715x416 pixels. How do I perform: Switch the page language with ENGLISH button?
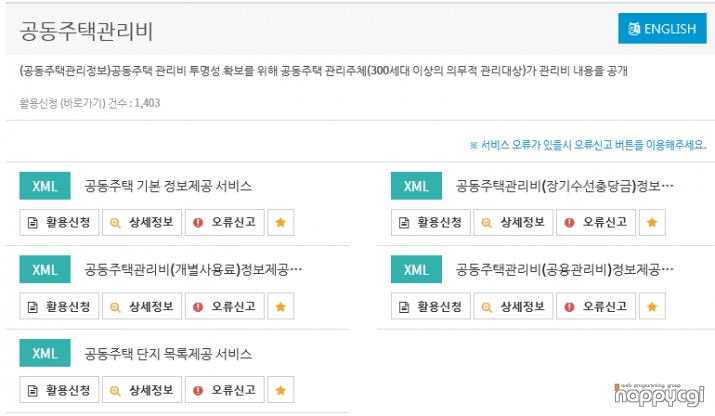click(x=662, y=29)
